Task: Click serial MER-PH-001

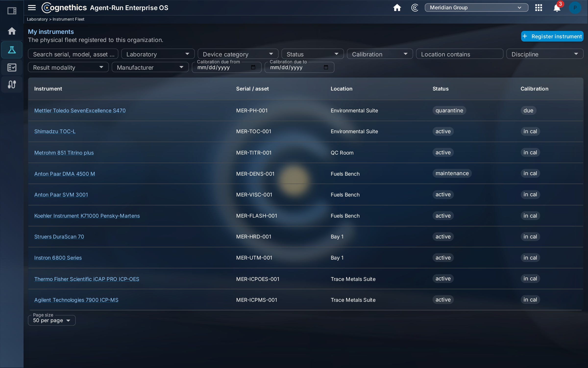Action: (252, 110)
